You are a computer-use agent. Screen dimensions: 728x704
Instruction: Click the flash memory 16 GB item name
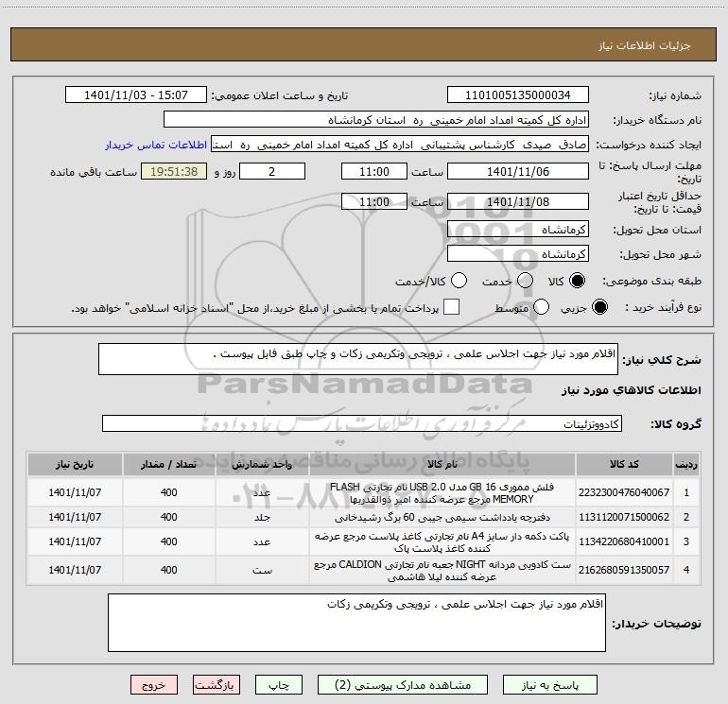pos(442,493)
